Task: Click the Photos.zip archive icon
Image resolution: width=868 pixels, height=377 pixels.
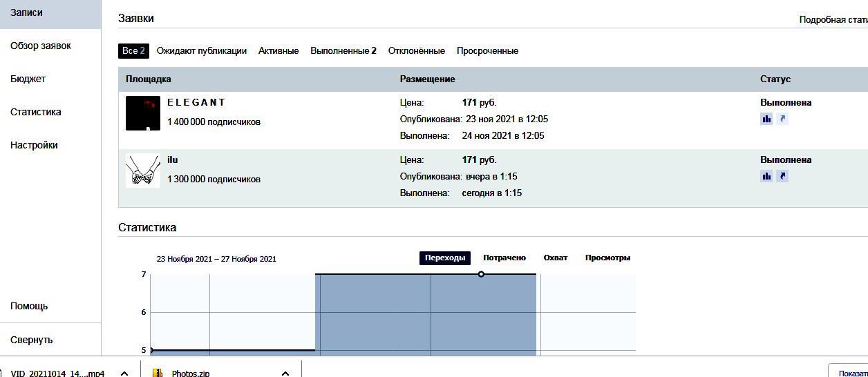Action: (x=158, y=373)
